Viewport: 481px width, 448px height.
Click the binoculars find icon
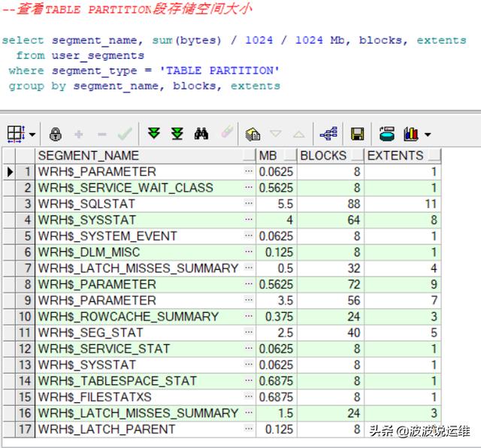coord(201,134)
